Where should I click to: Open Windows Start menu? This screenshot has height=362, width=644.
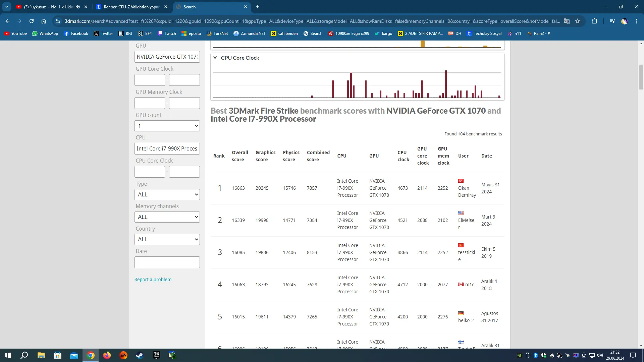pyautogui.click(x=8, y=355)
